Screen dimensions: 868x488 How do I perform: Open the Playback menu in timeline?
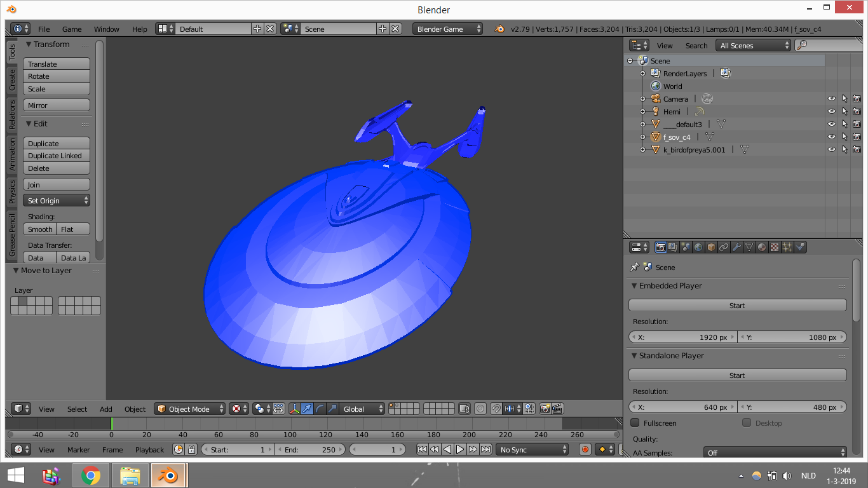pyautogui.click(x=149, y=449)
